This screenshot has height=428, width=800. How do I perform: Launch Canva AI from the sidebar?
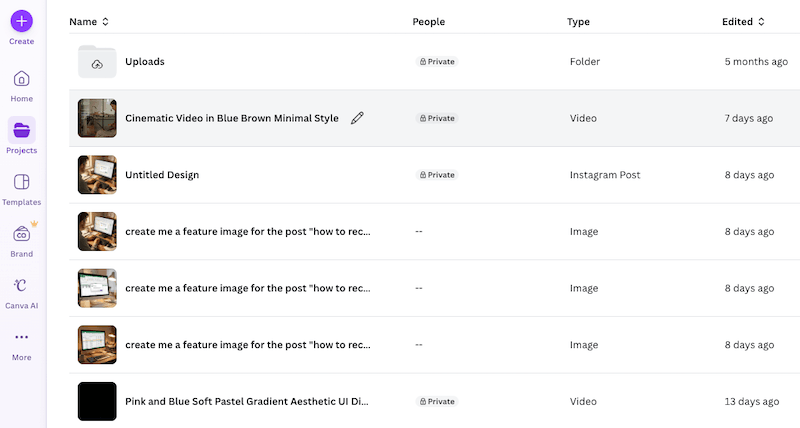tap(22, 286)
